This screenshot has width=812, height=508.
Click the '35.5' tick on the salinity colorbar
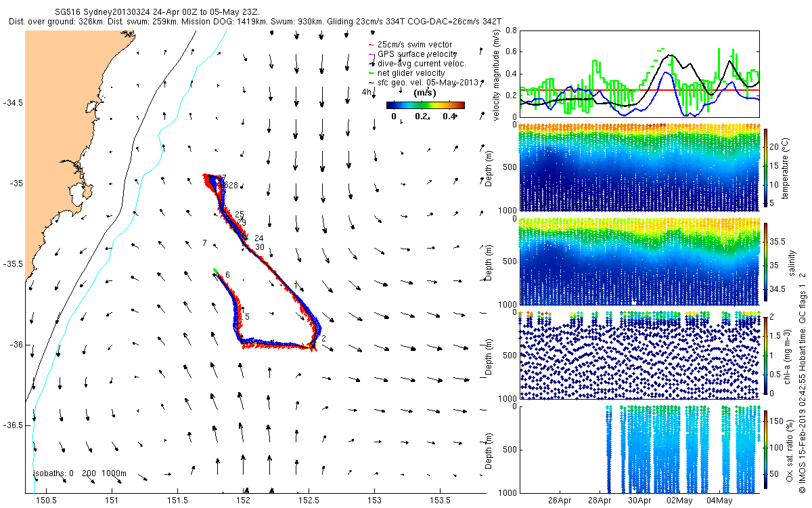(778, 241)
